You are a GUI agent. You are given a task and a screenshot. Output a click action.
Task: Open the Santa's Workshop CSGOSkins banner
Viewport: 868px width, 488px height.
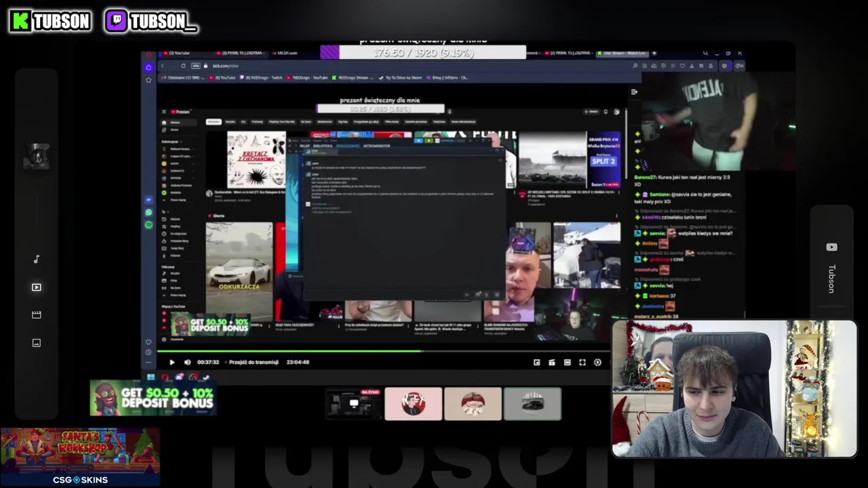click(80, 457)
